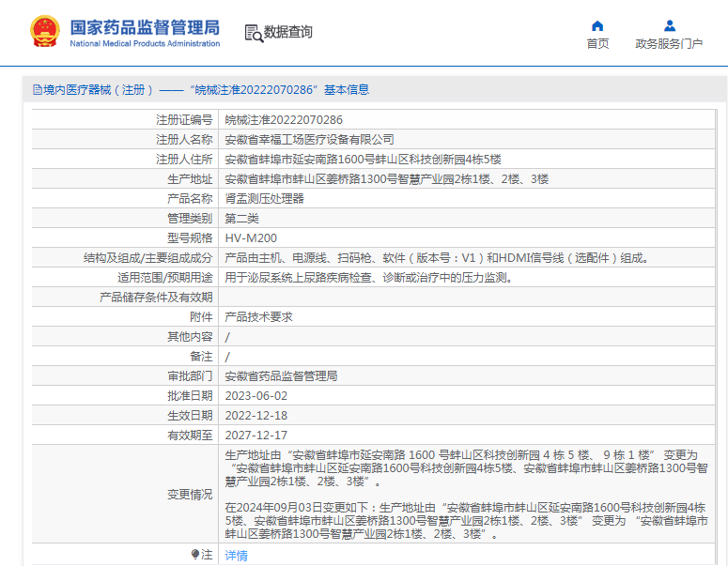
Task: Open 政务服务门户 link
Action: (x=669, y=43)
